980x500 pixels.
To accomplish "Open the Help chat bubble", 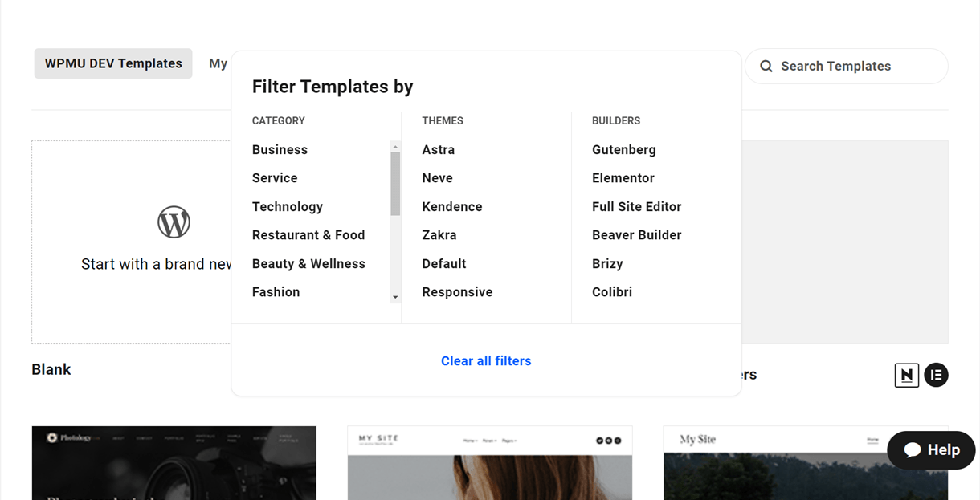I will [931, 450].
